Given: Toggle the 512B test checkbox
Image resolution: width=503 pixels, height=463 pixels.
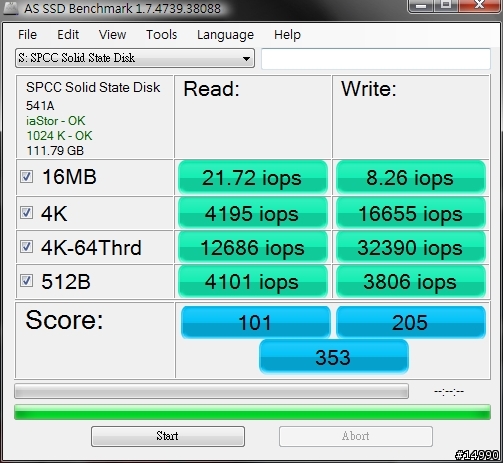Looking at the screenshot, I should pos(26,281).
